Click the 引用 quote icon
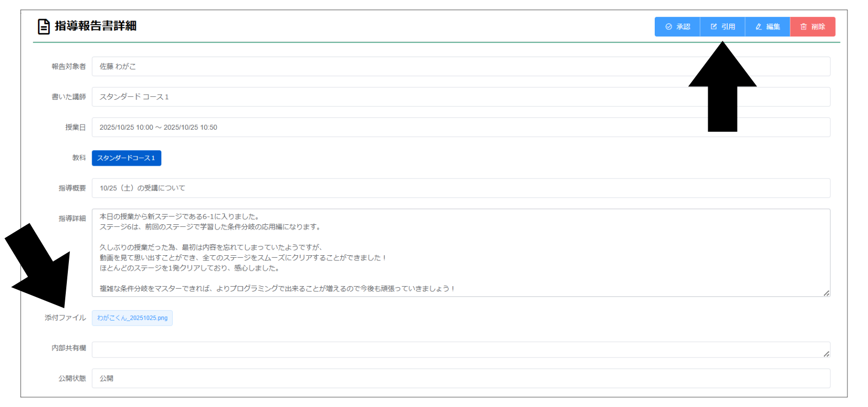Screen dimensions: 868x407 point(714,27)
